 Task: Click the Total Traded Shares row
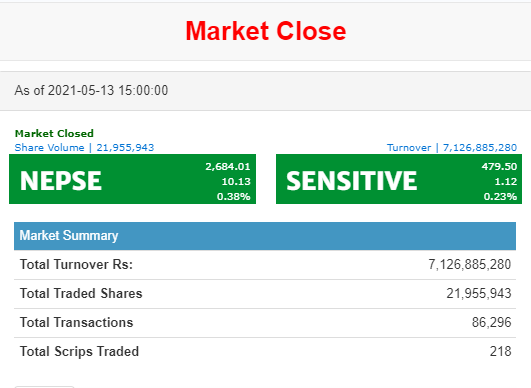[265, 294]
